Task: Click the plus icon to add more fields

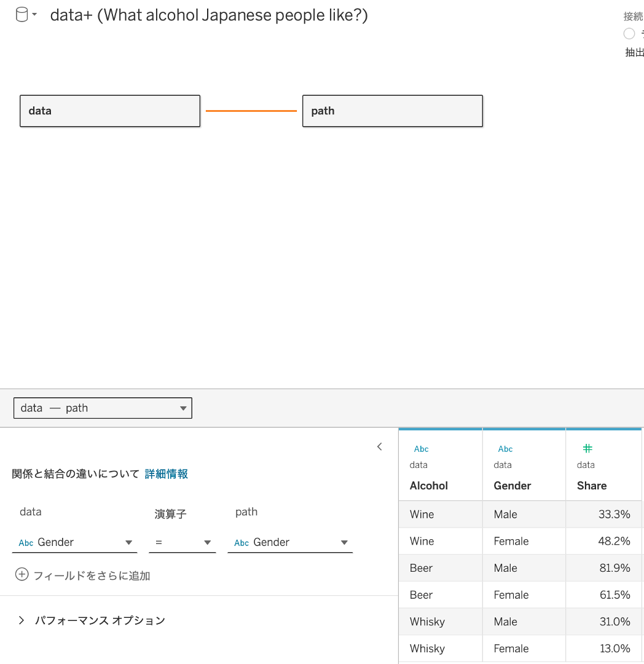Action: tap(22, 575)
